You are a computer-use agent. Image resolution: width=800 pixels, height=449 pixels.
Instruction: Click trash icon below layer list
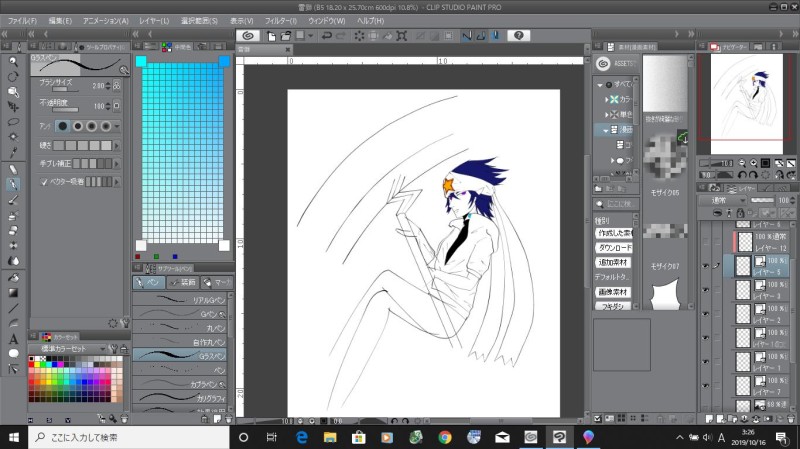coord(791,419)
